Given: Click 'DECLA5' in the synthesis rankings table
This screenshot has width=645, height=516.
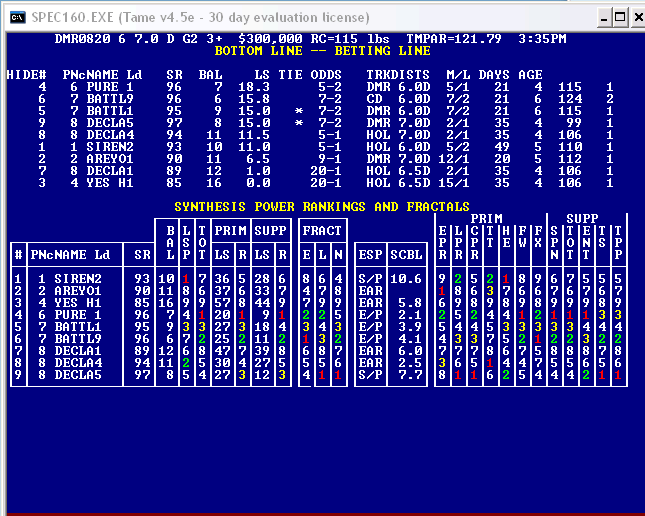Looking at the screenshot, I should coord(78,374).
